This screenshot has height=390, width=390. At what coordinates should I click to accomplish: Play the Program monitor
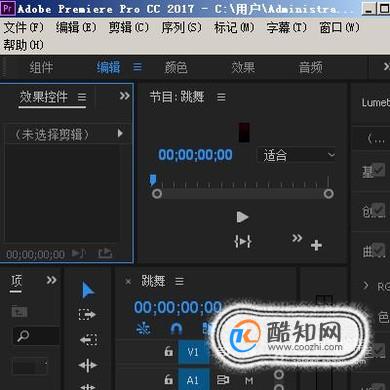(242, 217)
